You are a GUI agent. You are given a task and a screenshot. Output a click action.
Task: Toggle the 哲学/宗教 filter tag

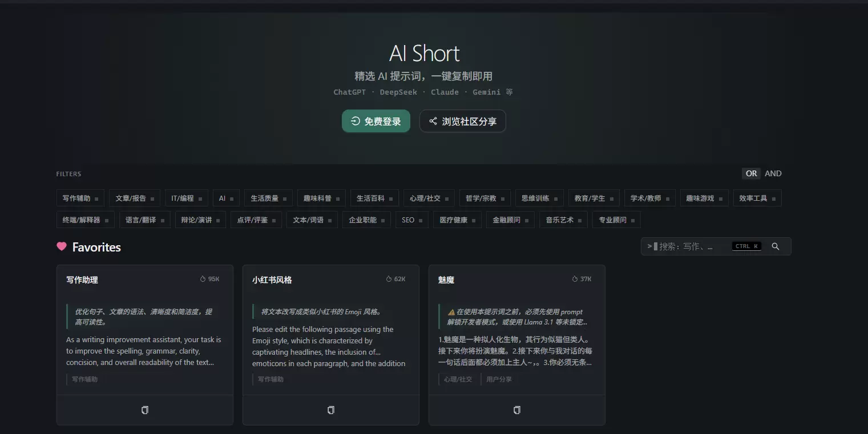click(x=485, y=198)
